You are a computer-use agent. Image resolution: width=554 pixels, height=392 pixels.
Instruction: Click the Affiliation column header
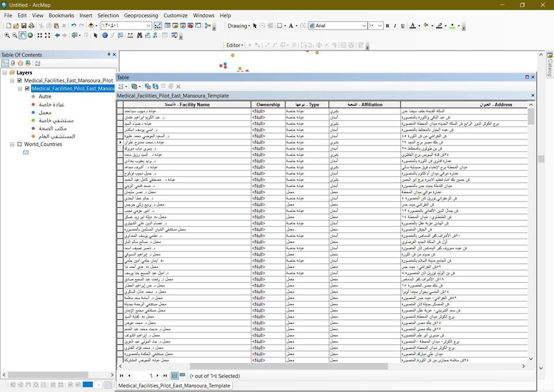[365, 104]
